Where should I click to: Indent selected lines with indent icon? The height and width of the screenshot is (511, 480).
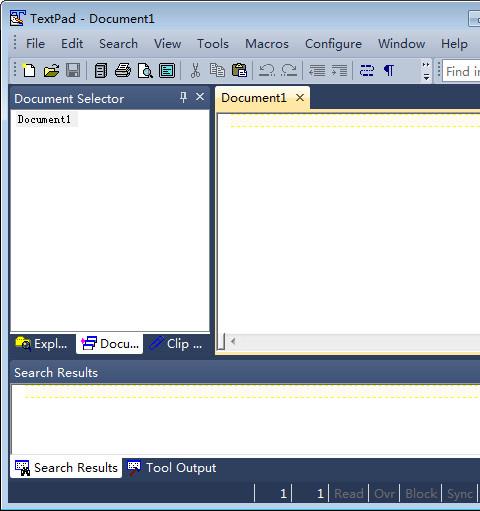coord(339,71)
